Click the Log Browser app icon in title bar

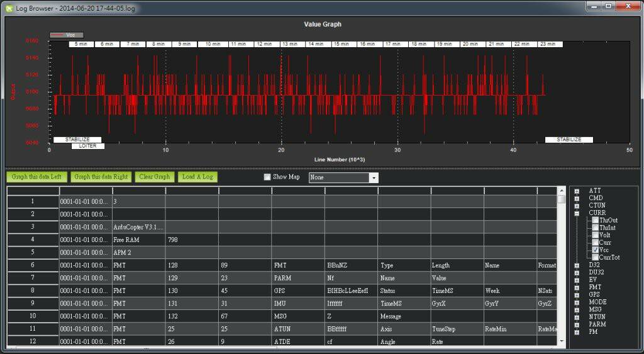click(9, 8)
